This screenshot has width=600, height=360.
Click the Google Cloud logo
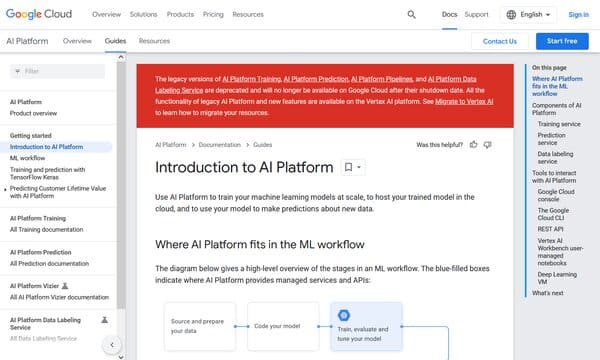coord(39,14)
